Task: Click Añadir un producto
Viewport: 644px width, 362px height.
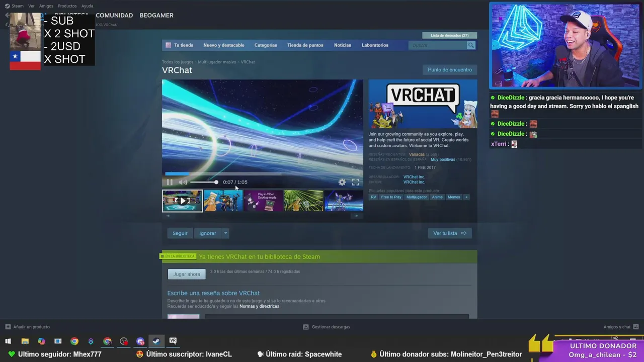Action: click(28, 327)
